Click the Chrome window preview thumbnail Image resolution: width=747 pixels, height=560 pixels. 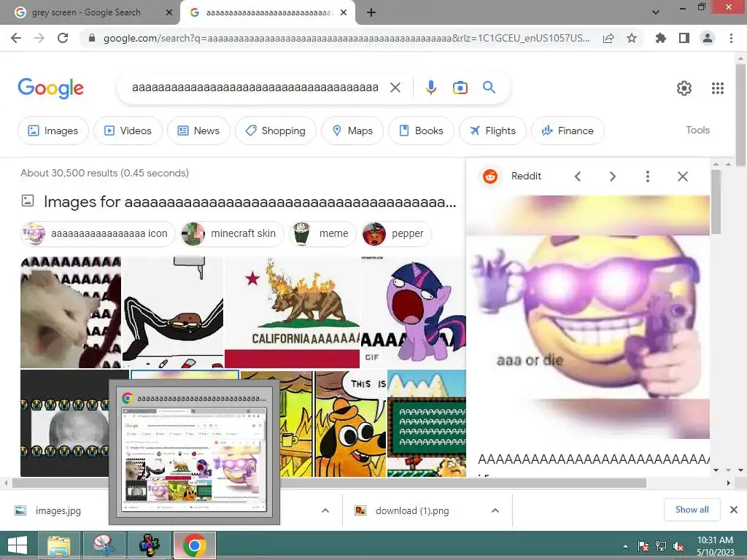tap(194, 460)
